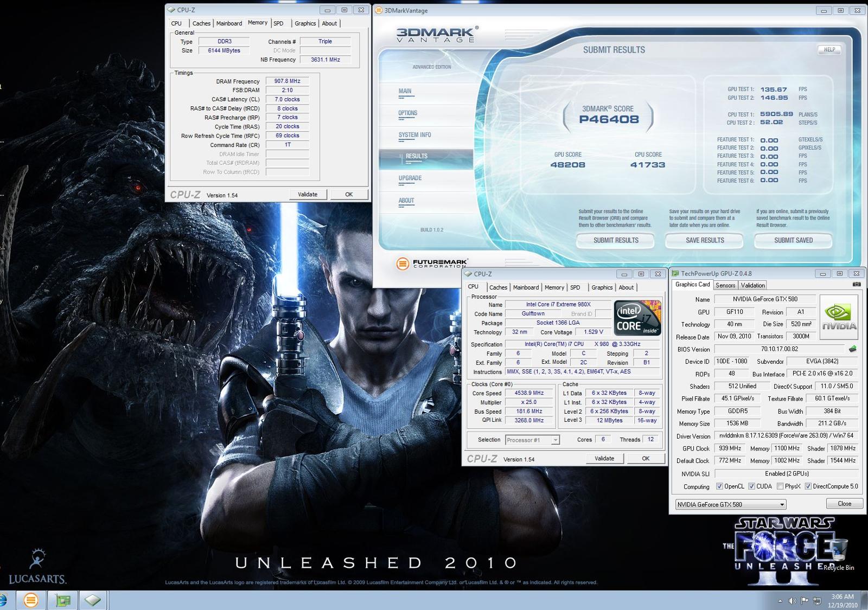Open MAIN section in 3DMark Vantage
The height and width of the screenshot is (610, 868).
[x=405, y=91]
